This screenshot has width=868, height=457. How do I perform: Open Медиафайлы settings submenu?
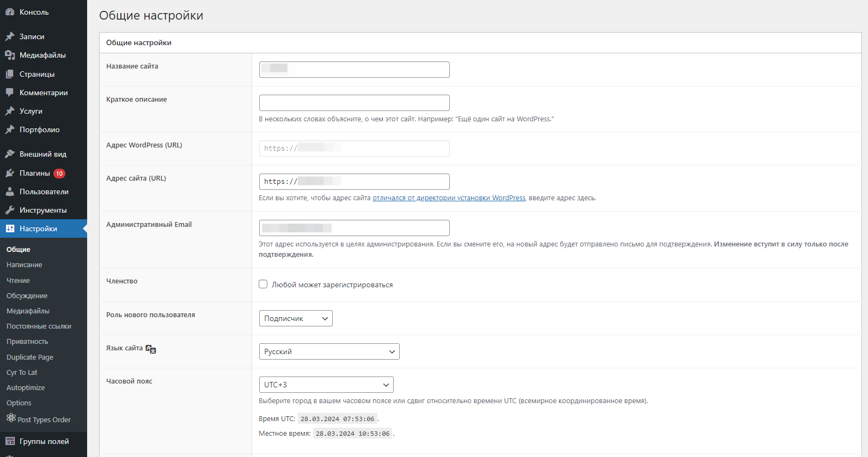28,311
